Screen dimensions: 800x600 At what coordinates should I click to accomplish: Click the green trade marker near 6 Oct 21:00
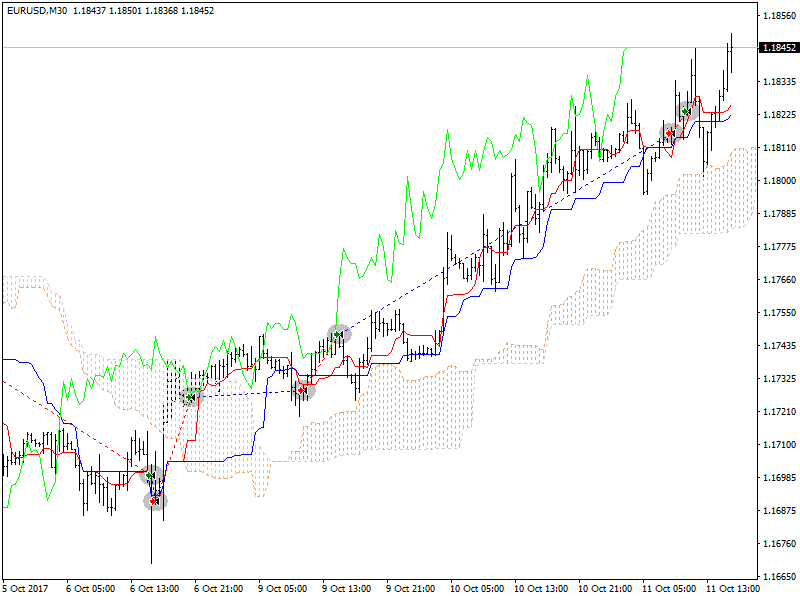pos(189,397)
